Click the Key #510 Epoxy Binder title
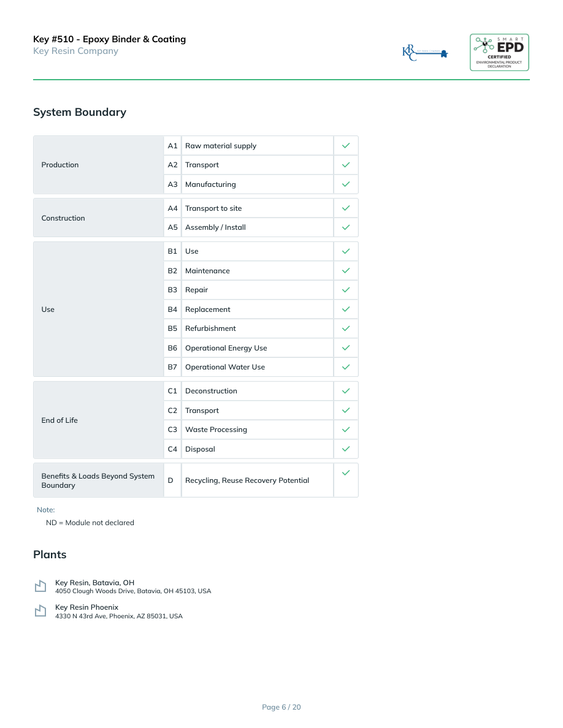Viewport: 563px width, 728px height. point(109,39)
